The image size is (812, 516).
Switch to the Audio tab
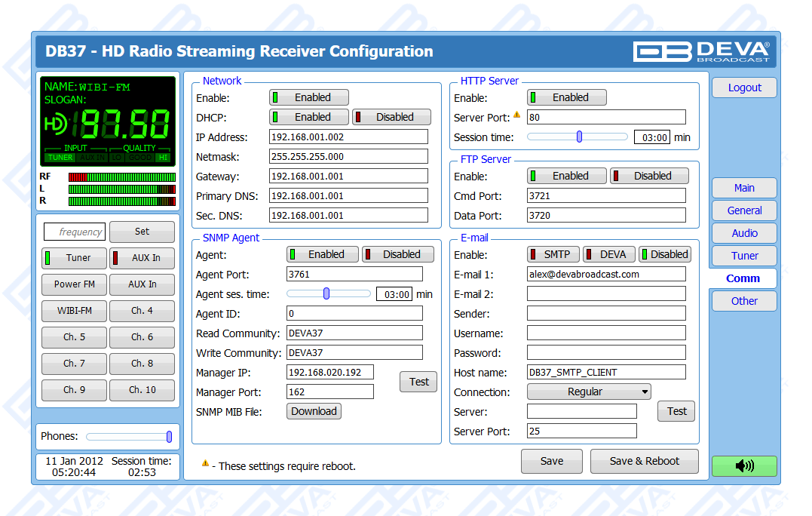[x=744, y=233]
